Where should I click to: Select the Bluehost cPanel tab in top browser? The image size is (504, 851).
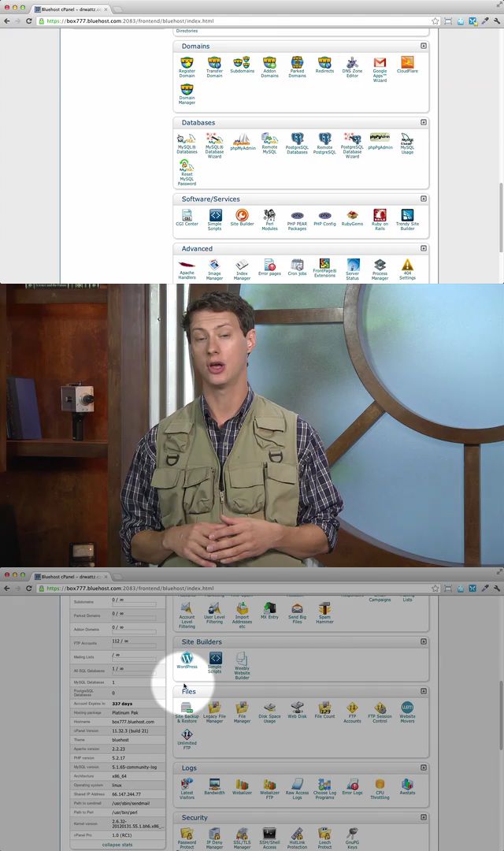pyautogui.click(x=71, y=9)
